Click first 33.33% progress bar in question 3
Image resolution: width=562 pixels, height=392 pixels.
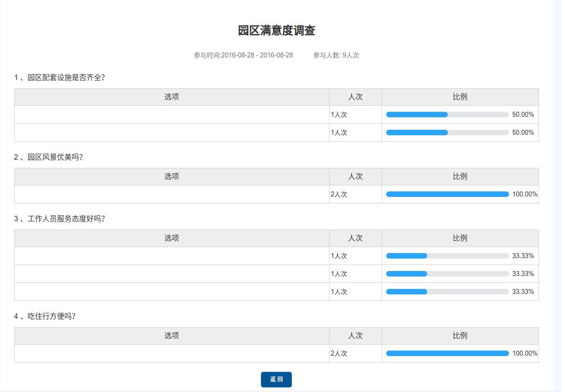447,256
